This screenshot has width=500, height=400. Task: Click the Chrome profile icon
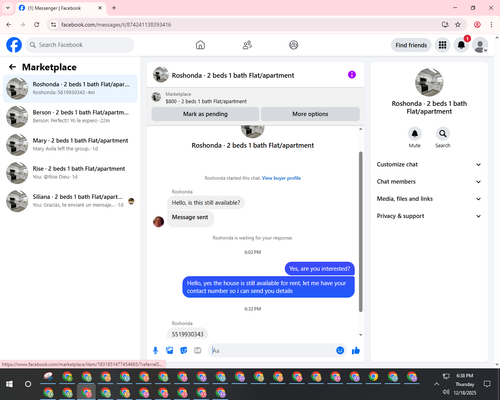tap(477, 25)
